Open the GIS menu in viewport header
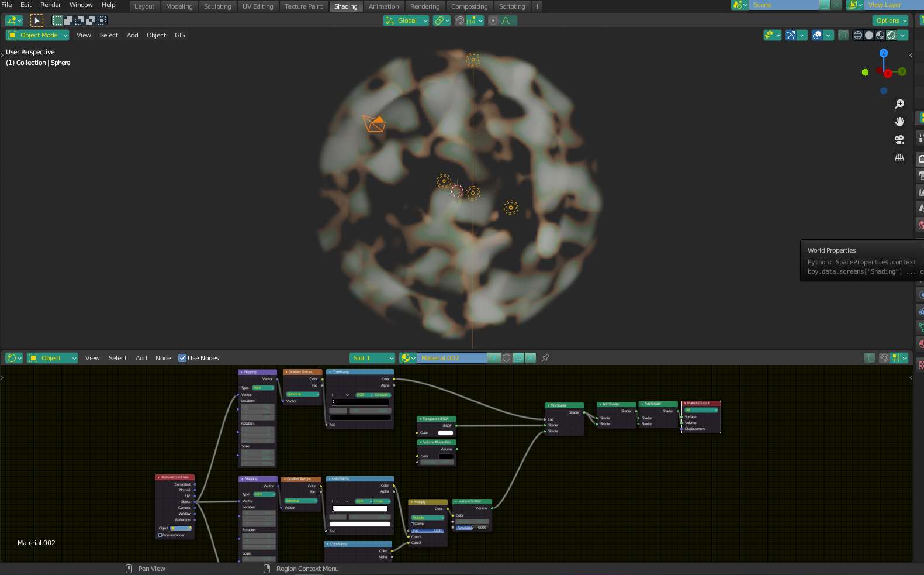This screenshot has height=575, width=924. pyautogui.click(x=180, y=35)
